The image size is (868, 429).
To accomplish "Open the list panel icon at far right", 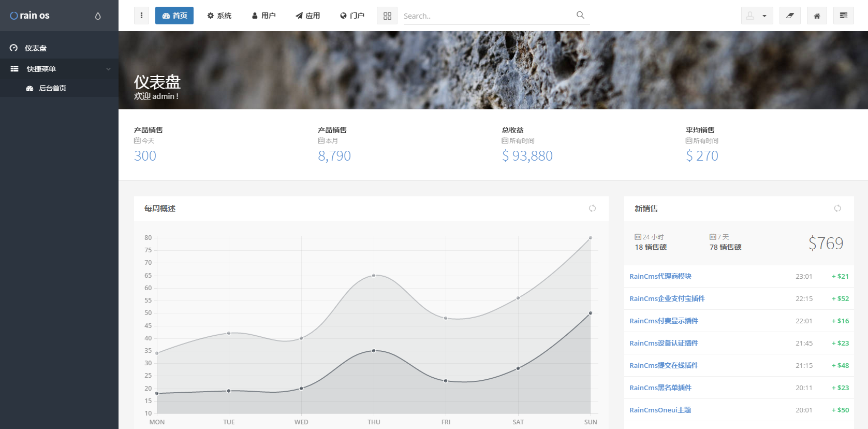I will (x=844, y=16).
